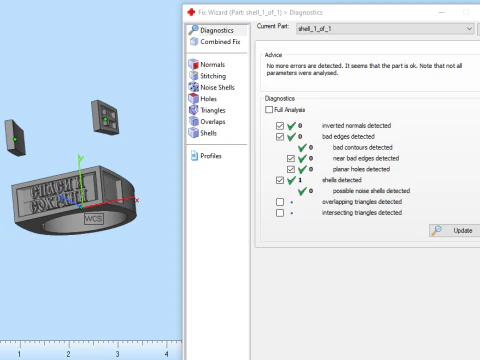480x360 pixels.
Task: Click the Profiles document icon
Action: click(x=194, y=156)
